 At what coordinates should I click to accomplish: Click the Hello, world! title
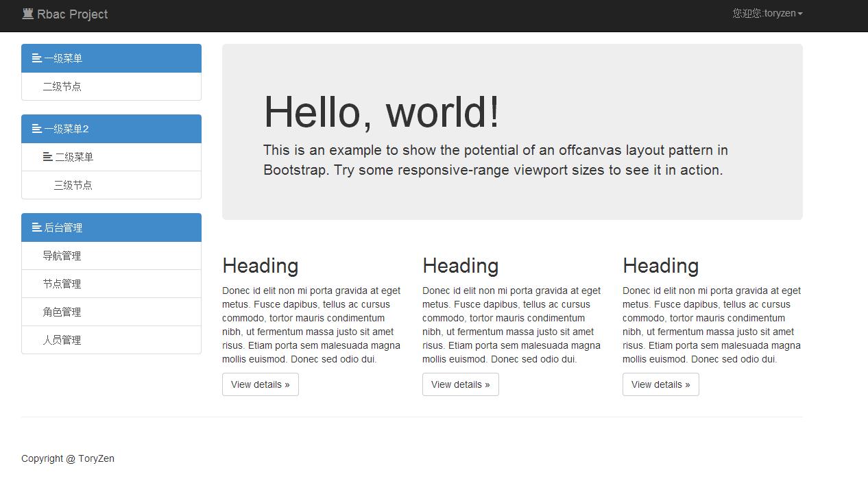(x=382, y=112)
